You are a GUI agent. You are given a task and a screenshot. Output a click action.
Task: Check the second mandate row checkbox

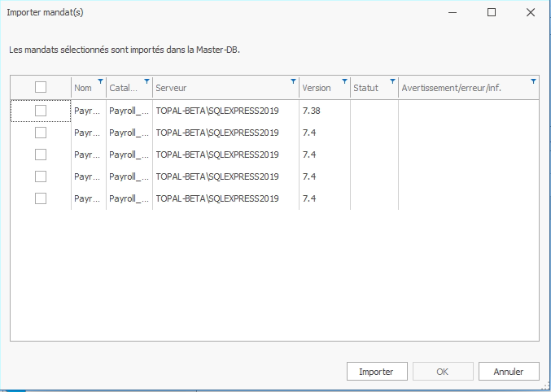41,133
